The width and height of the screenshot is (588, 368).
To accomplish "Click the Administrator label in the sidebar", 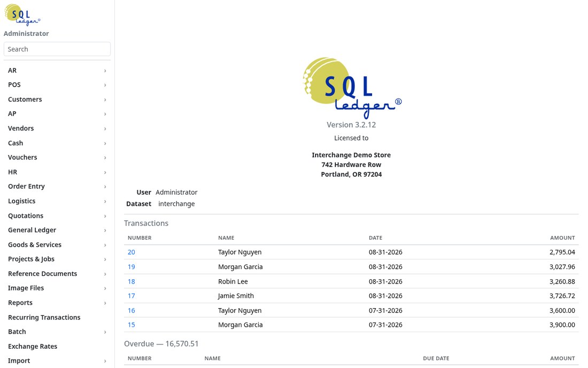I will point(26,33).
